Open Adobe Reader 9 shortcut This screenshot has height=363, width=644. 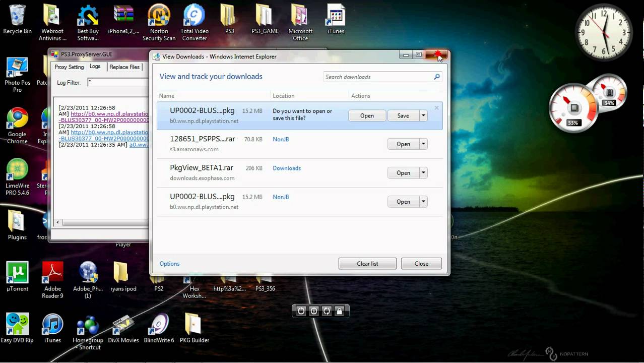point(52,280)
